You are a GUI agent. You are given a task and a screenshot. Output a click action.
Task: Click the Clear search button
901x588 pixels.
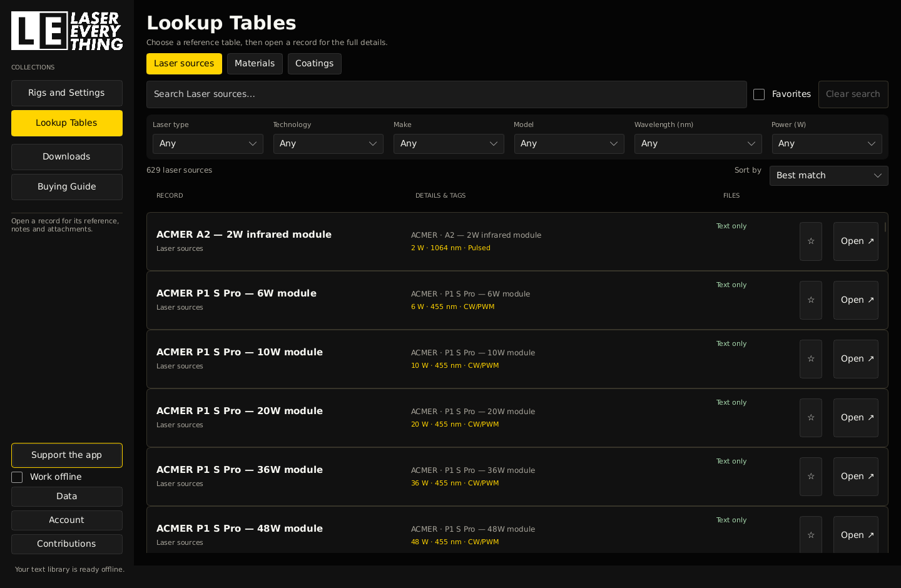point(853,94)
